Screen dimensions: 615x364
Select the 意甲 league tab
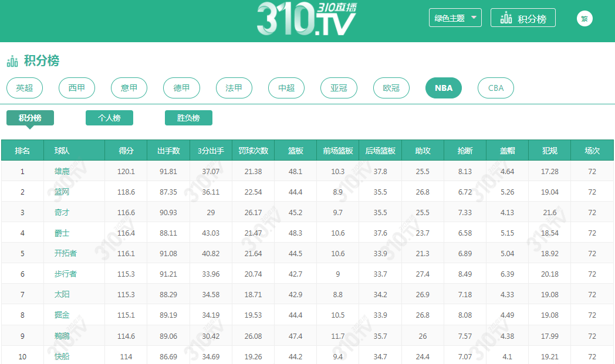pos(129,88)
